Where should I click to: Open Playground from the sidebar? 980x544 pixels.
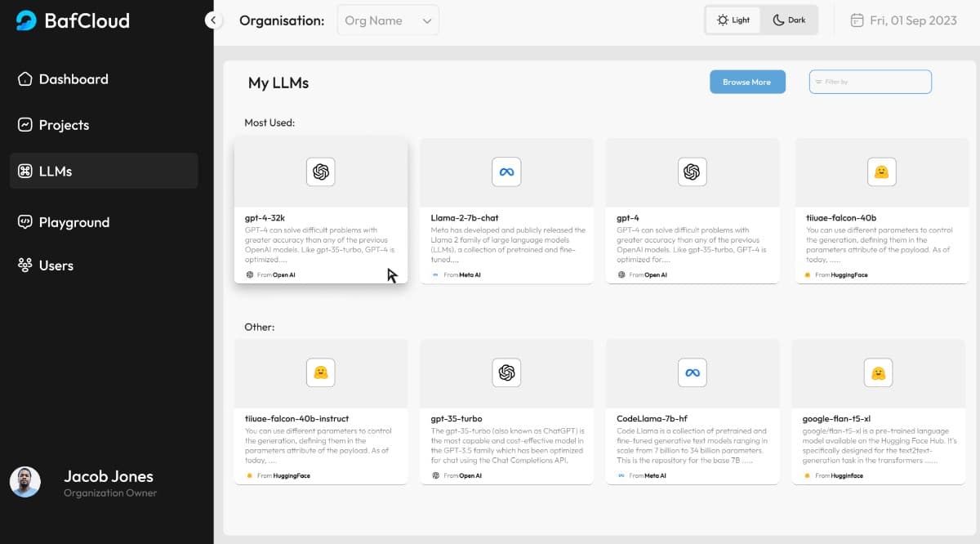pos(104,222)
